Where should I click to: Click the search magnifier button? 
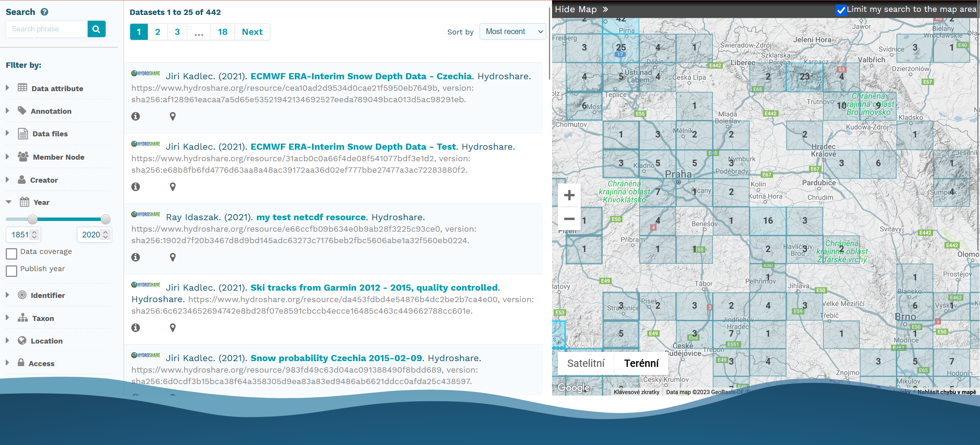tap(96, 29)
